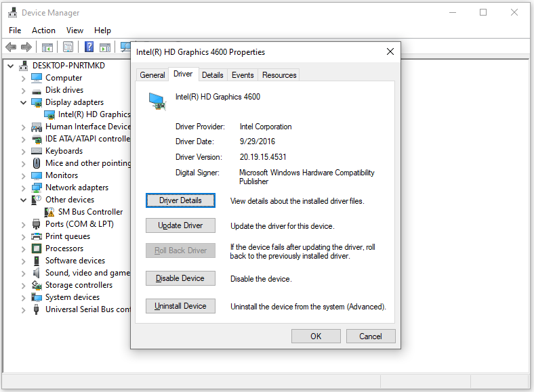Click the Update Driver button
Screen dimensions: 534x392
pyautogui.click(x=180, y=225)
